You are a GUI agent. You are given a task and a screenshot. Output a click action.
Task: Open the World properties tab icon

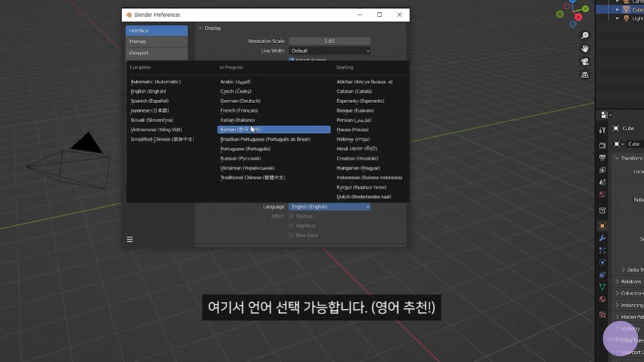tap(602, 195)
